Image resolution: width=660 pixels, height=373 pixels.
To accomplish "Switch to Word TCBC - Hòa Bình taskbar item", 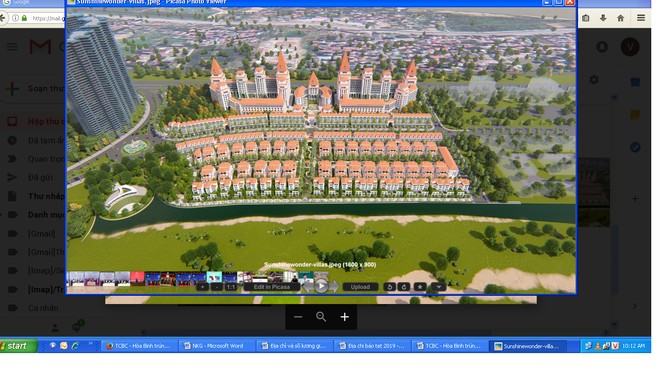I will click(449, 346).
